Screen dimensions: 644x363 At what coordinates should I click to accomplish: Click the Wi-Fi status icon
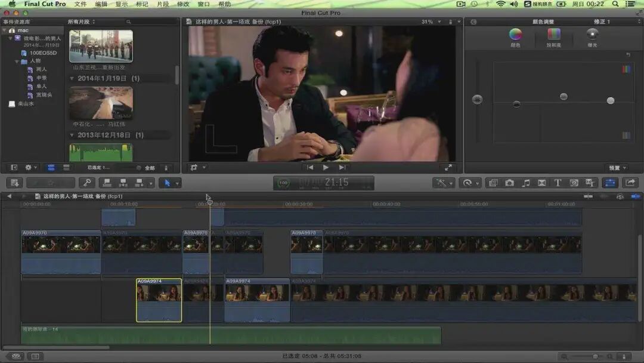tap(500, 4)
